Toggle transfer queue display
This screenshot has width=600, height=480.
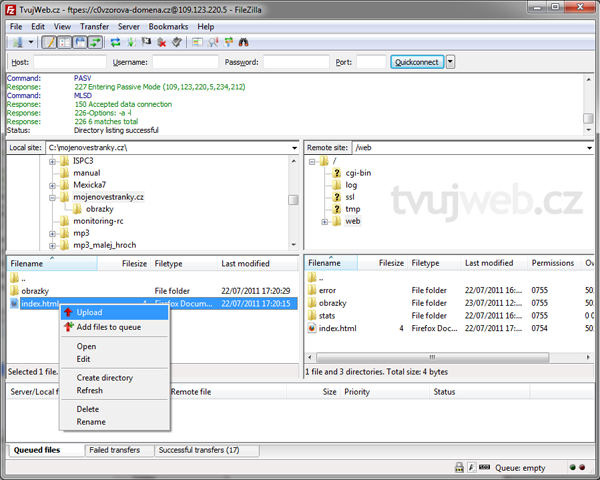[95, 42]
